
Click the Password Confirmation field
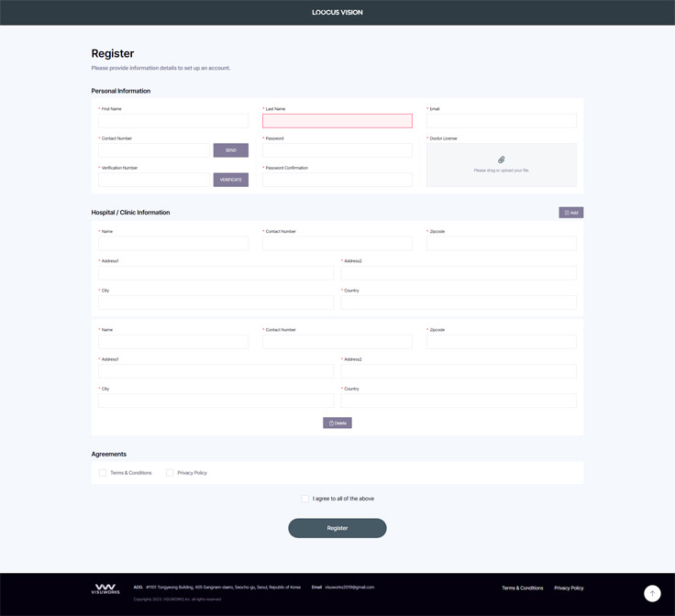point(337,180)
